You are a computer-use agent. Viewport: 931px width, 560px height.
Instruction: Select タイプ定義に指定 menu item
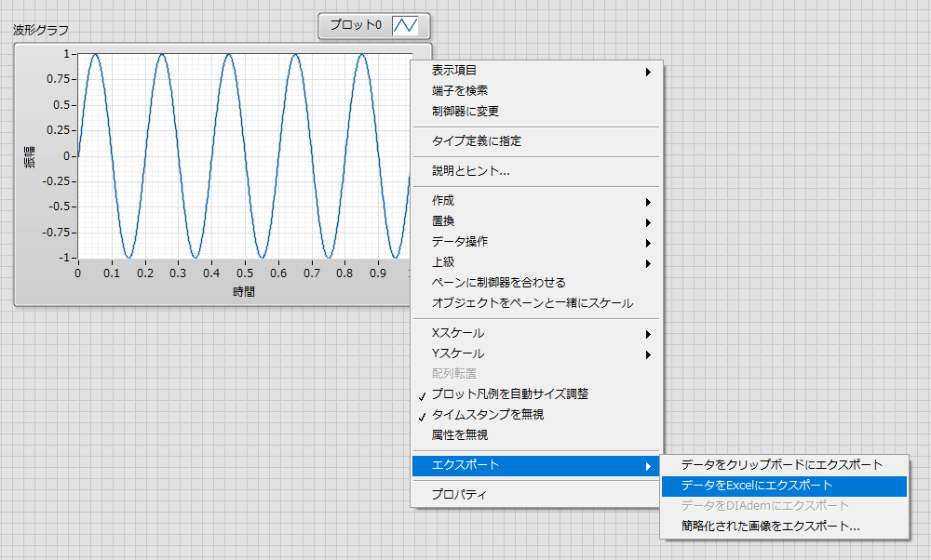click(x=536, y=141)
